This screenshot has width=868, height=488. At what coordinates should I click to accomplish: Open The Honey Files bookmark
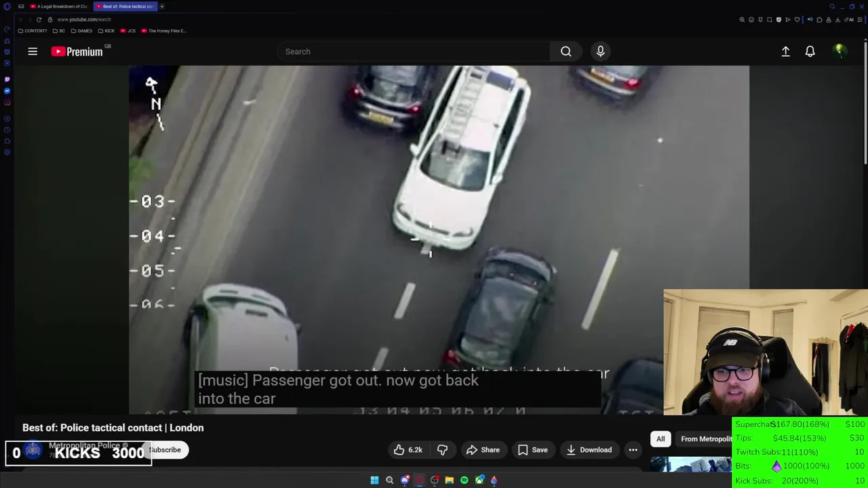163,30
